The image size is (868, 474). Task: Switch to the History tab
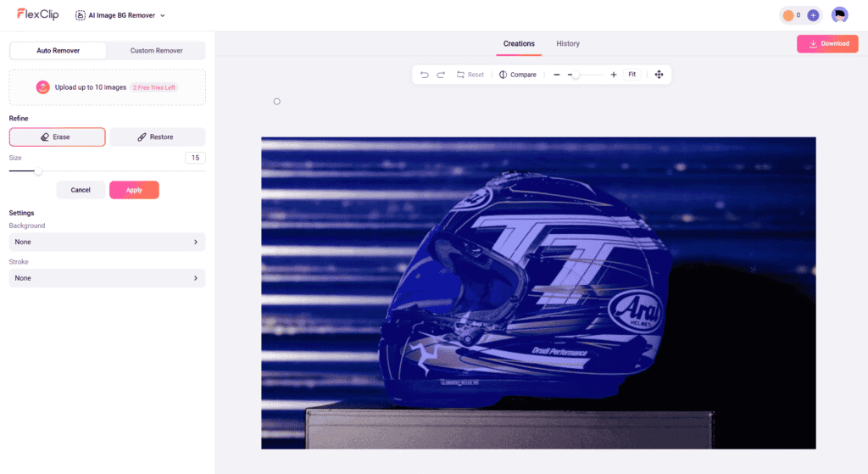click(568, 44)
